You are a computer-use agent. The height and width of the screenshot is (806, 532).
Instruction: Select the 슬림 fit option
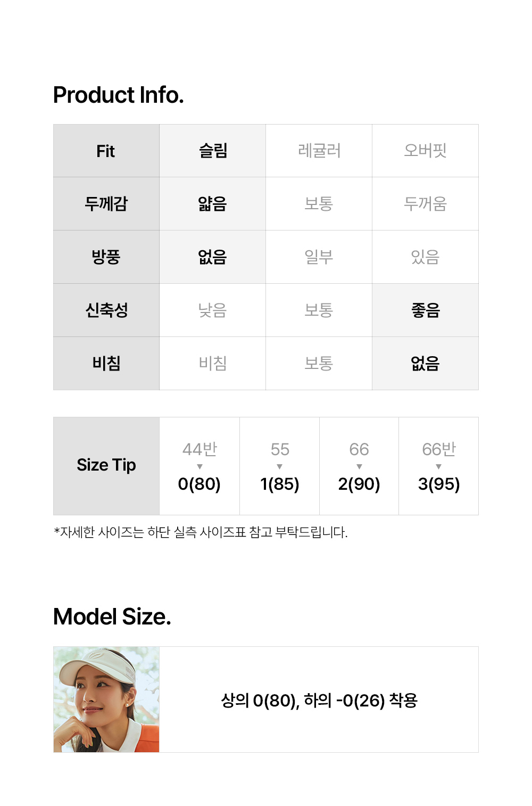pos(213,151)
